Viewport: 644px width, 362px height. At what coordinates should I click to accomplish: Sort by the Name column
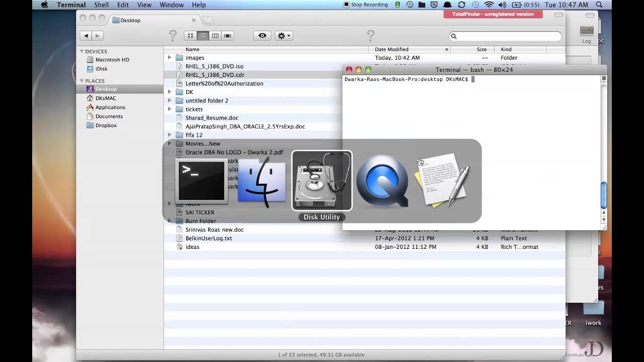[267, 49]
